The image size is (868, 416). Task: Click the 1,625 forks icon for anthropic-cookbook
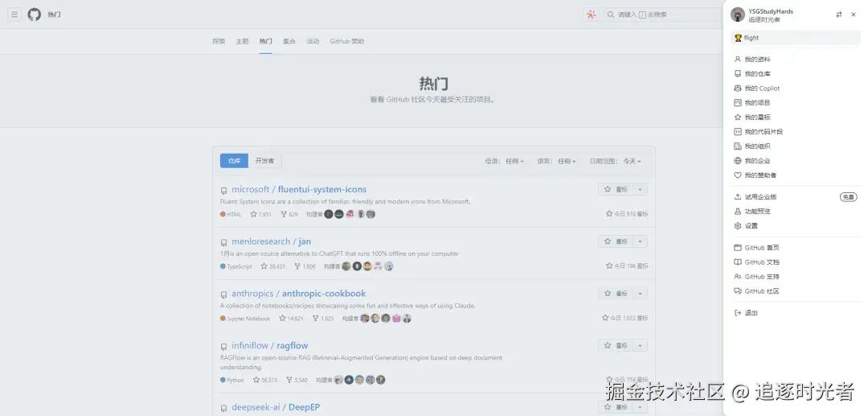point(316,319)
